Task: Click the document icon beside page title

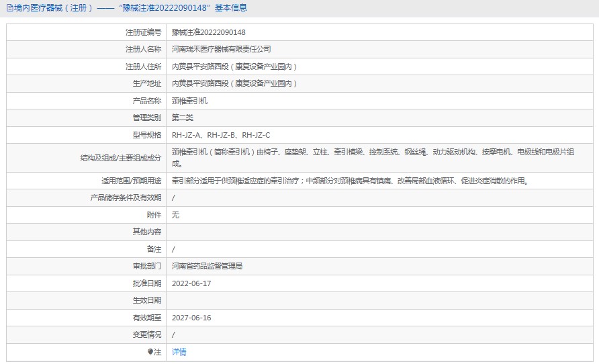Action: [10, 8]
